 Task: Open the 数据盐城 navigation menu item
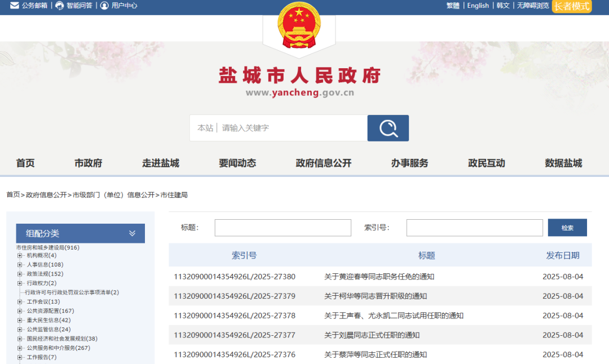point(563,163)
